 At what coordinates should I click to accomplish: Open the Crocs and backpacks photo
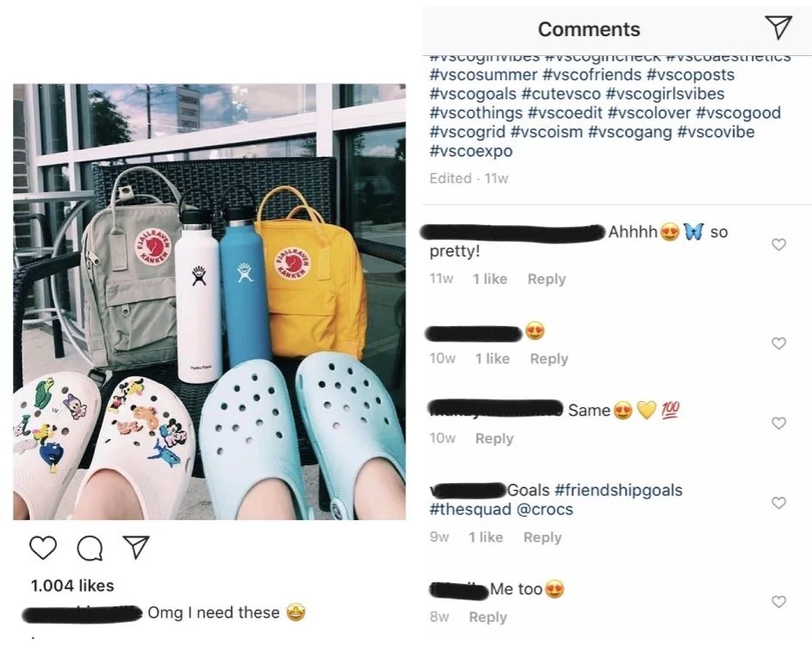209,302
